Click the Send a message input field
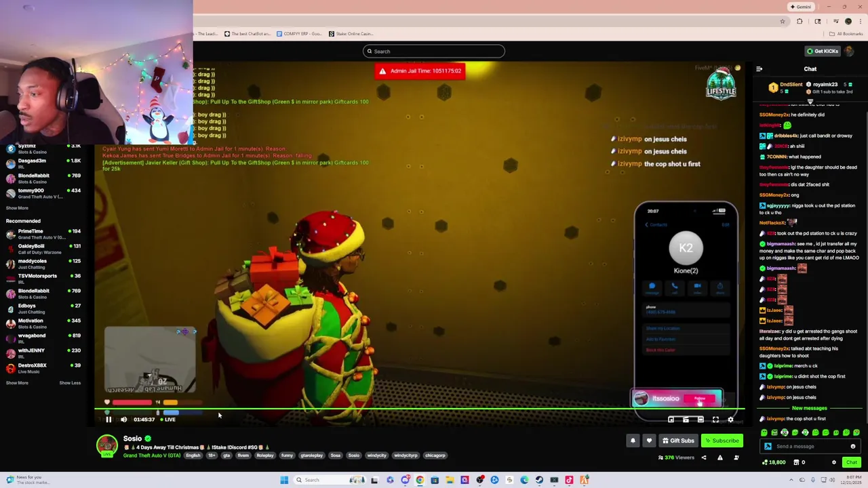 [810, 447]
